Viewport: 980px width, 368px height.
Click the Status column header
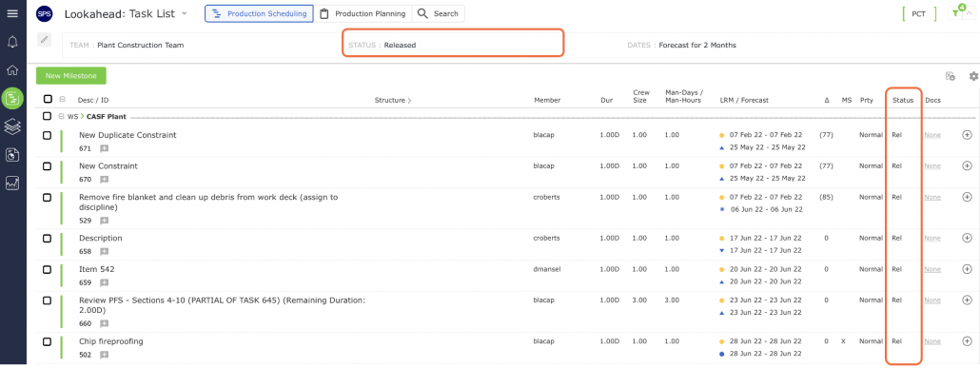[903, 100]
